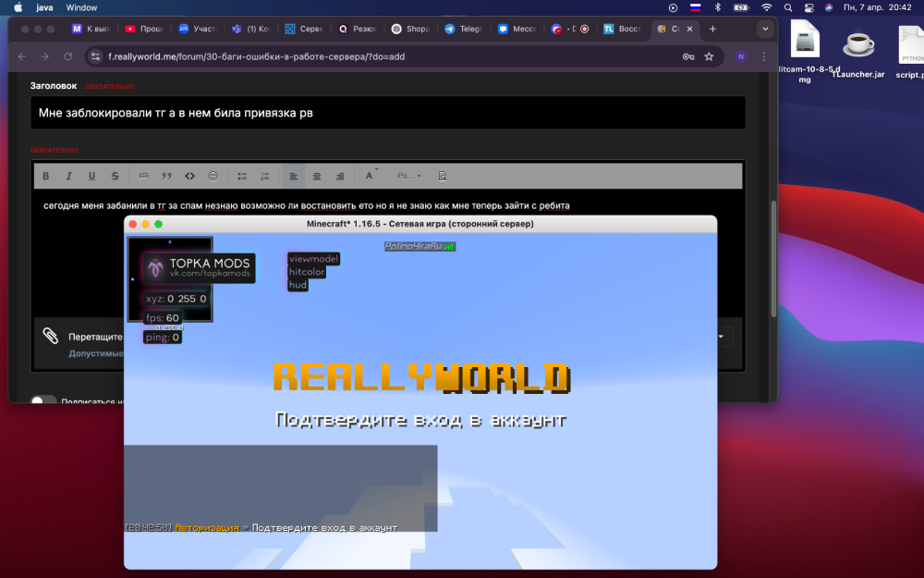
Task: Reload the forum page
Action: pos(67,56)
